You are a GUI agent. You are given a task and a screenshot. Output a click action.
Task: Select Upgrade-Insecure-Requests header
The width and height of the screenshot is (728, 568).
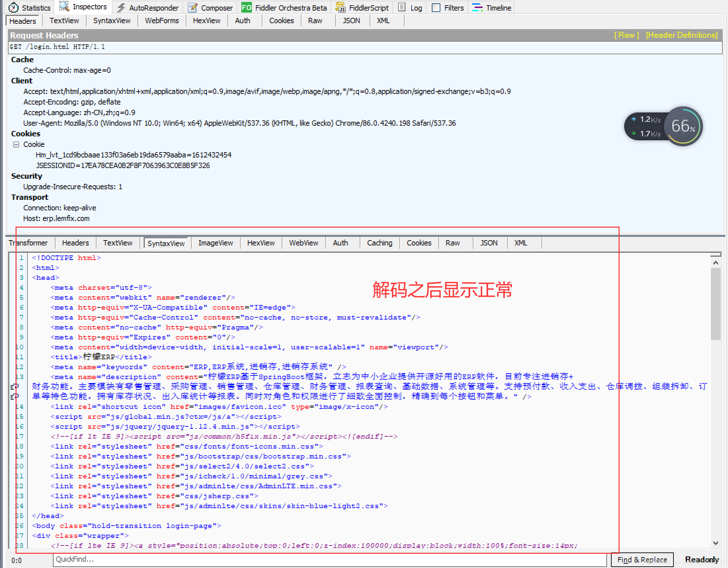[x=72, y=187]
